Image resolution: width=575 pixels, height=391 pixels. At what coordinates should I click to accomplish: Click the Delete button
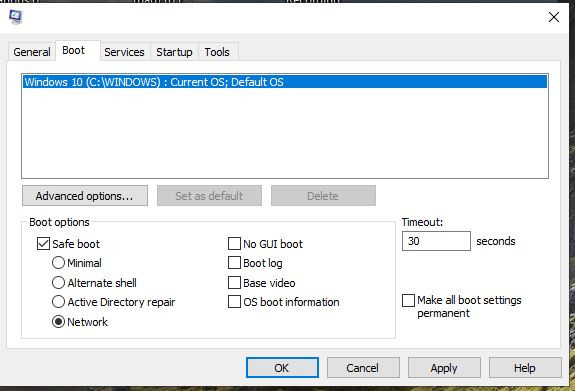coord(323,196)
